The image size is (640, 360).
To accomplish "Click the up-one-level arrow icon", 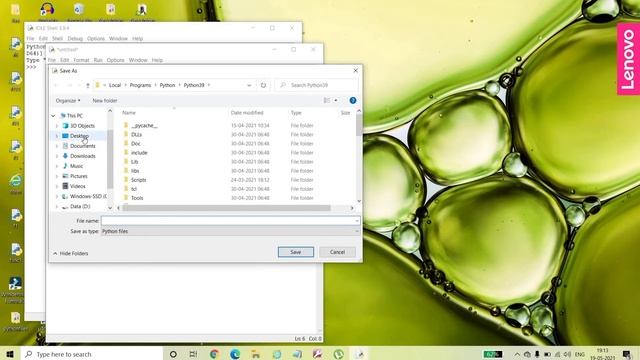I will click(88, 85).
